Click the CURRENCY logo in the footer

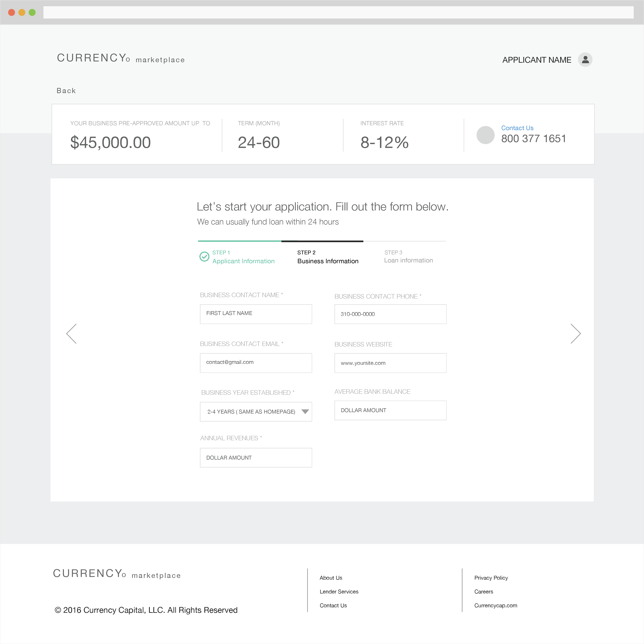click(x=116, y=574)
